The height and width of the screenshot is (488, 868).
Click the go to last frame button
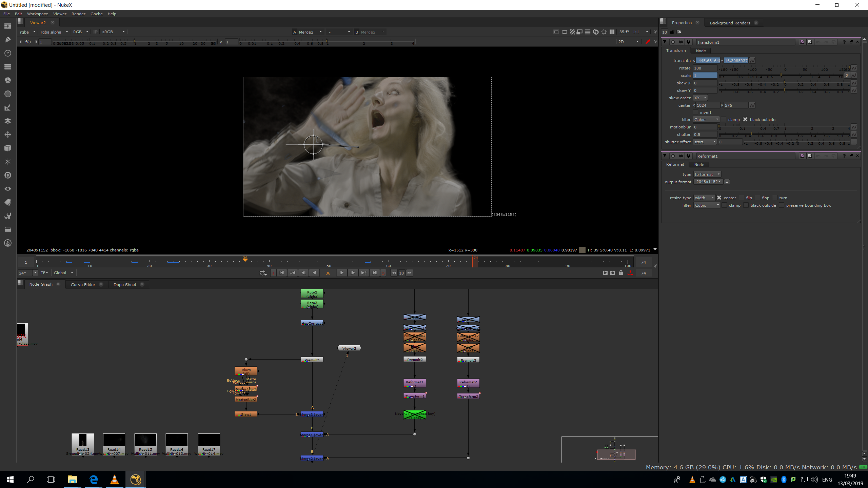(374, 273)
